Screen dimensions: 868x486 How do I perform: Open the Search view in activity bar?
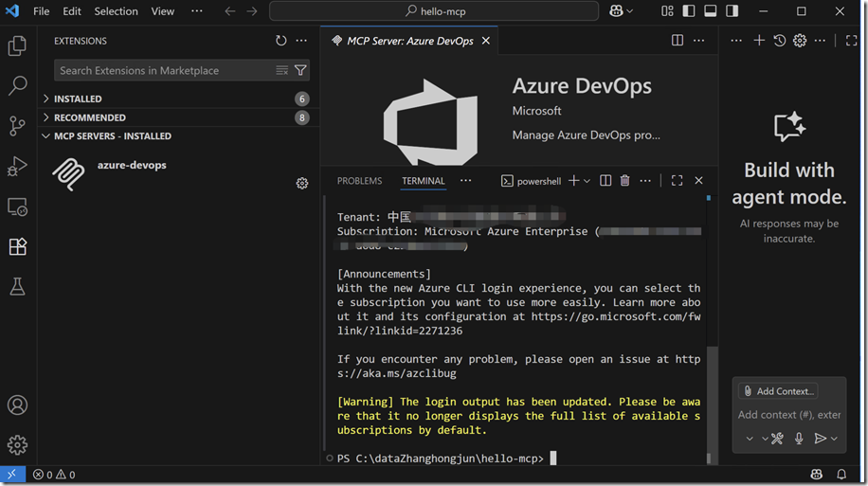[17, 85]
